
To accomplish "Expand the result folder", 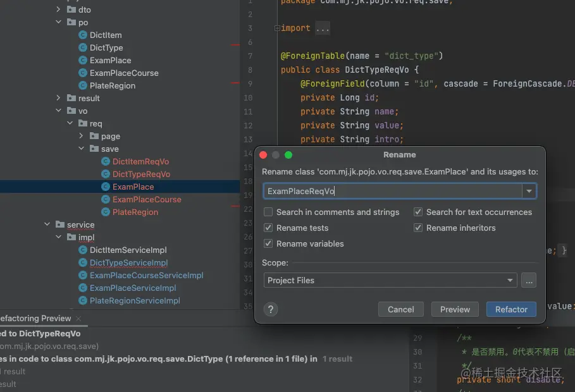I will pyautogui.click(x=58, y=98).
